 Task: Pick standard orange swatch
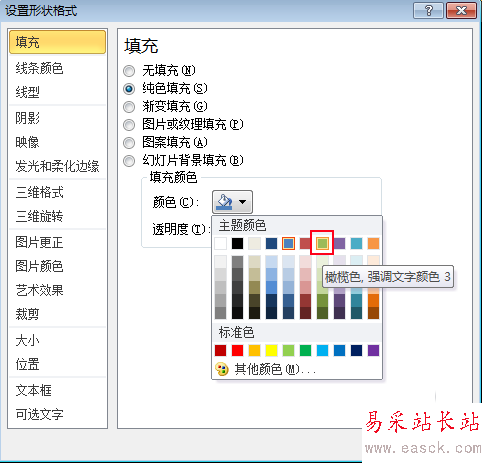[254, 350]
